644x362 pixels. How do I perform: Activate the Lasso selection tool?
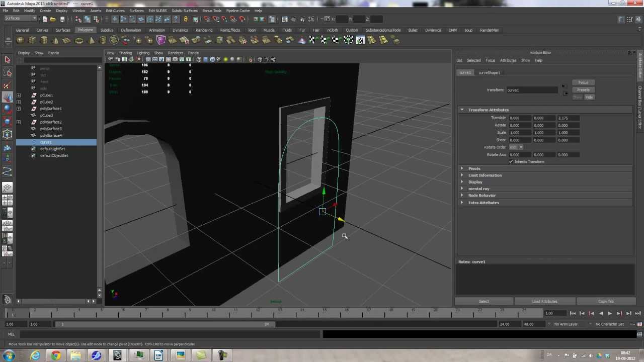click(x=8, y=73)
